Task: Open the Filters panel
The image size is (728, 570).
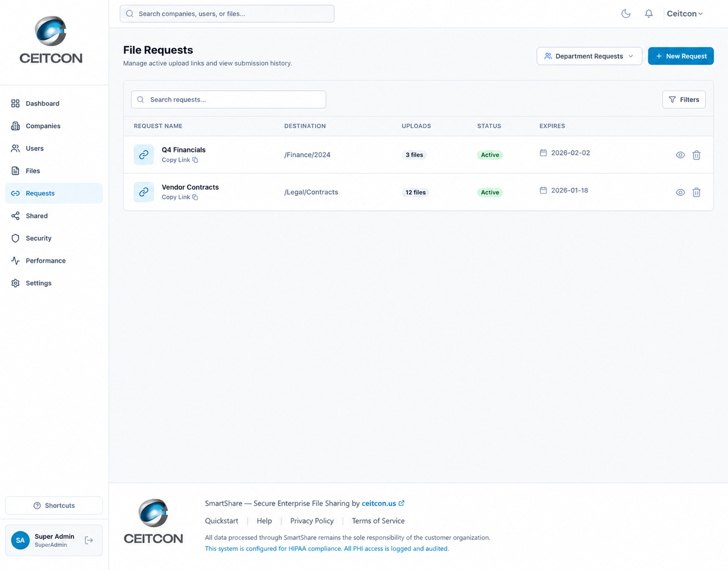Action: (x=684, y=100)
